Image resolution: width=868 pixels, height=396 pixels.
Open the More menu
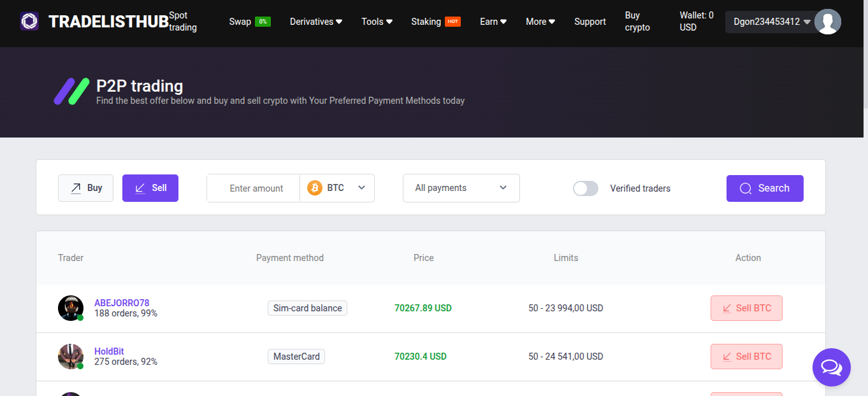coord(540,22)
